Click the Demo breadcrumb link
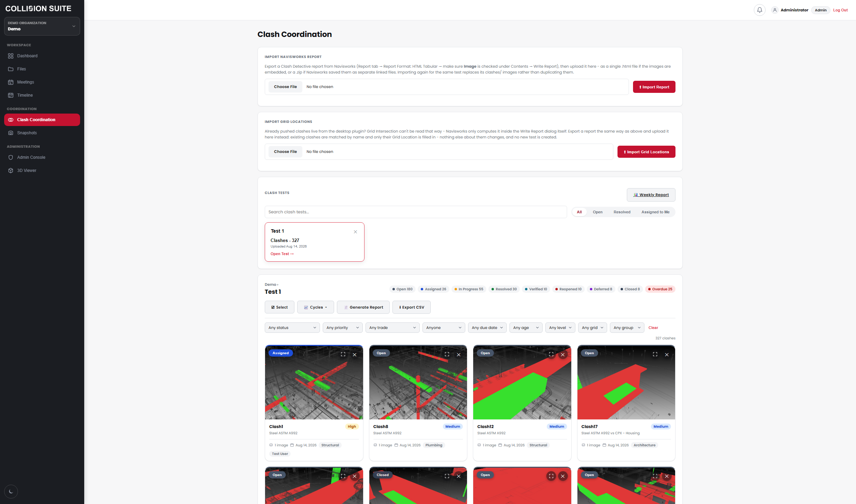Image resolution: width=856 pixels, height=504 pixels. click(270, 285)
